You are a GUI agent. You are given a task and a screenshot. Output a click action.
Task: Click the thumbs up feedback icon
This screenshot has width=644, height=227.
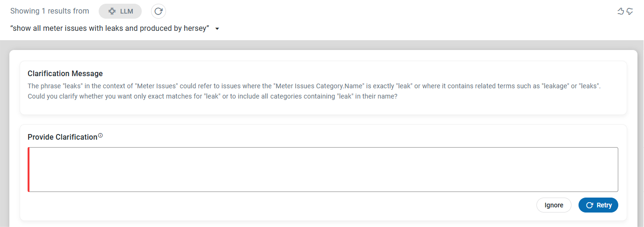pos(621,11)
